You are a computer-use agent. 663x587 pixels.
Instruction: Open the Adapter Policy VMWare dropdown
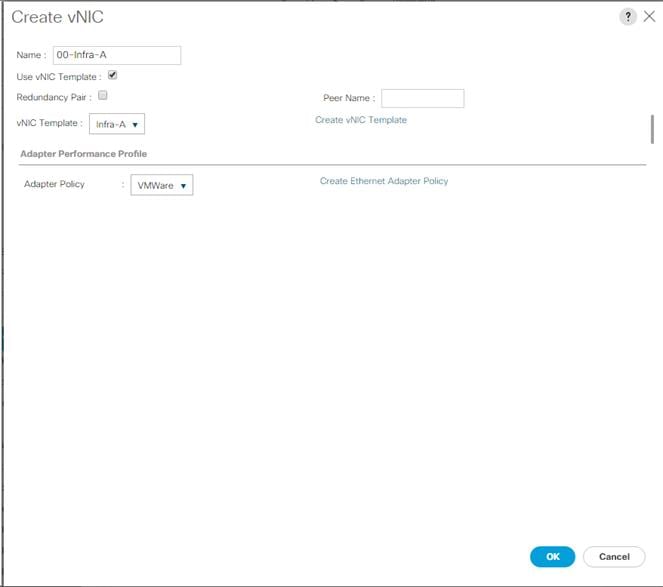(162, 185)
